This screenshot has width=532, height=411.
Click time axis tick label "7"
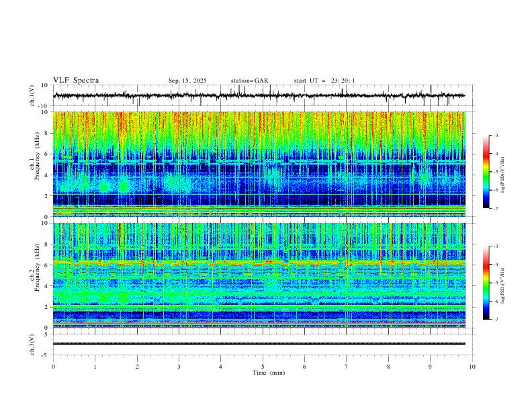click(347, 367)
